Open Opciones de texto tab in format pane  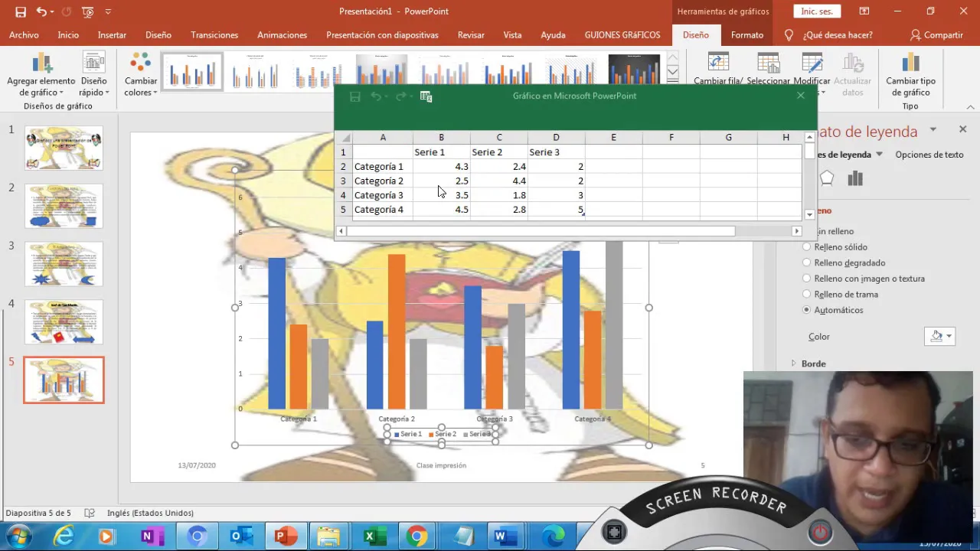(929, 155)
